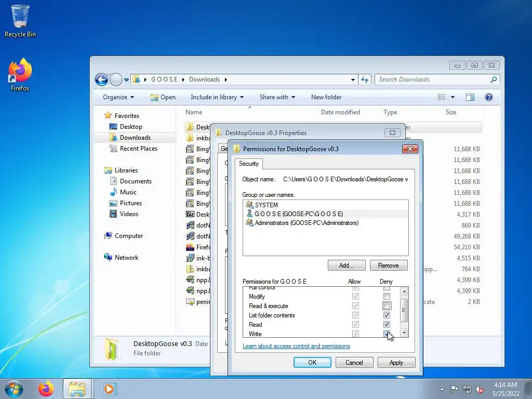Click permissions list scroll up arrow
Screen dimensions: 532x399
(x=404, y=291)
